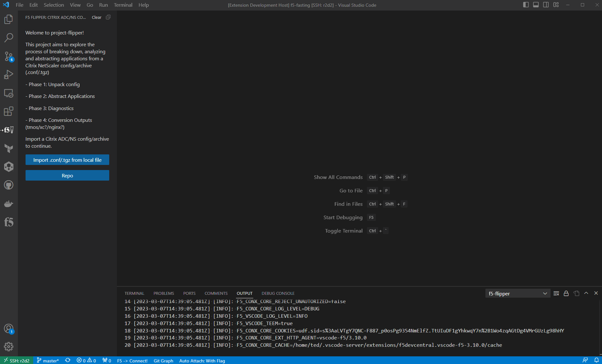
Task: Open the F5 extension view icon
Action: pos(9,222)
